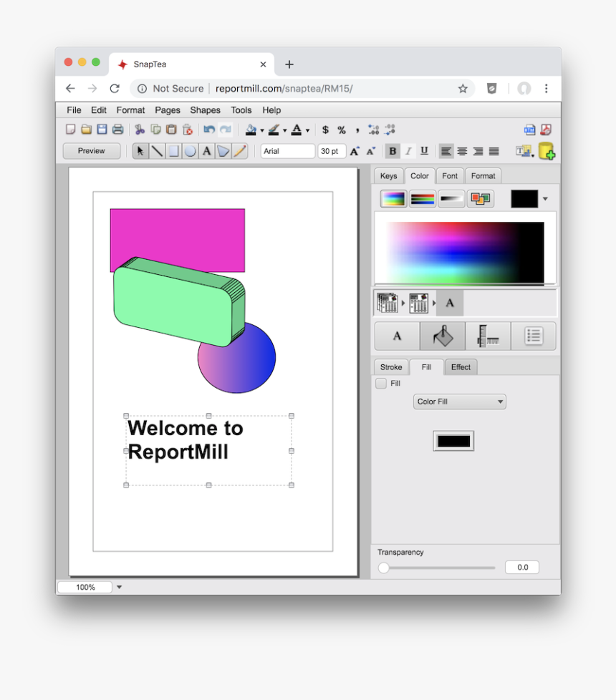Switch to the fill paint bucket inspector
The width and height of the screenshot is (616, 700).
tap(442, 336)
